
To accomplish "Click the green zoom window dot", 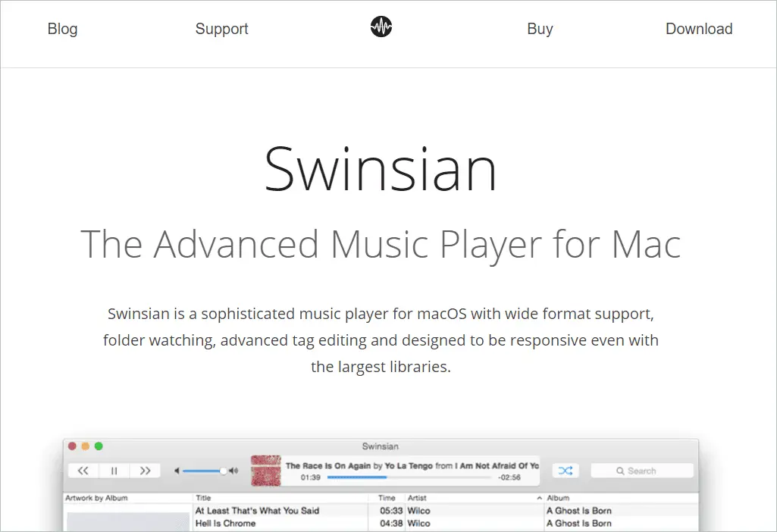I will (x=99, y=446).
